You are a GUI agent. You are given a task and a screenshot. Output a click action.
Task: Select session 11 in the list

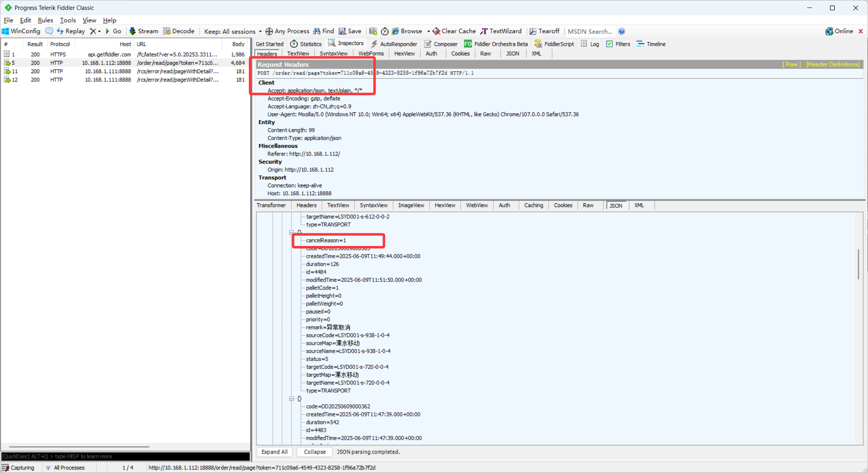click(x=125, y=71)
